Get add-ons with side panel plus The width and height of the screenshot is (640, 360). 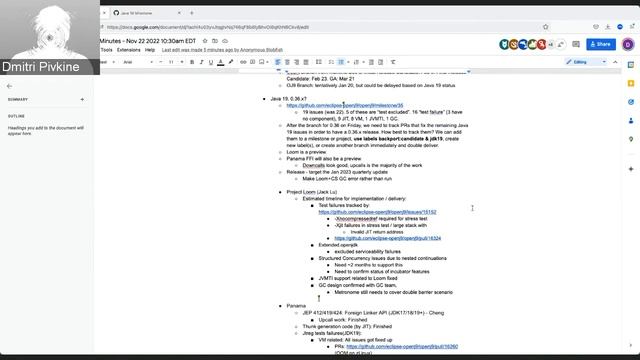(631, 169)
